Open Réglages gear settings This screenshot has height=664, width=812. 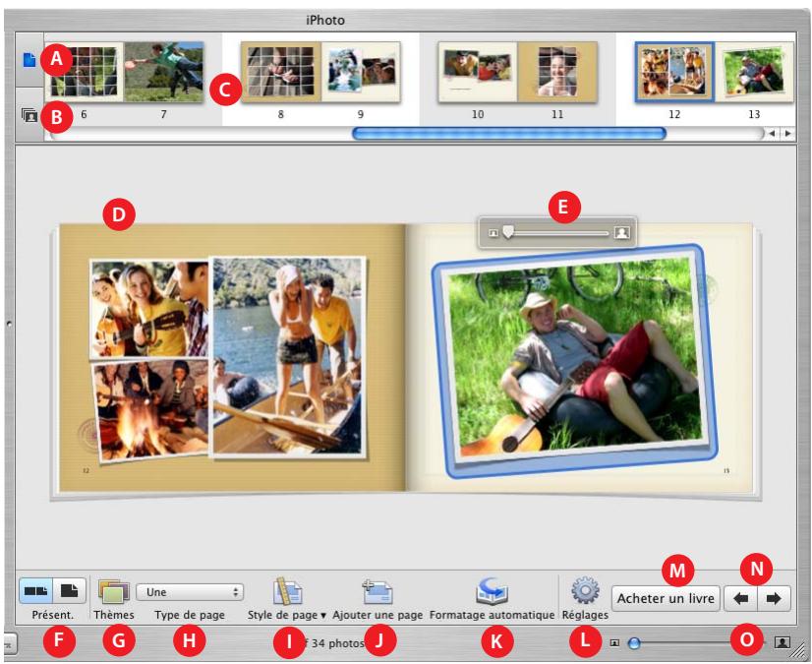tap(585, 591)
